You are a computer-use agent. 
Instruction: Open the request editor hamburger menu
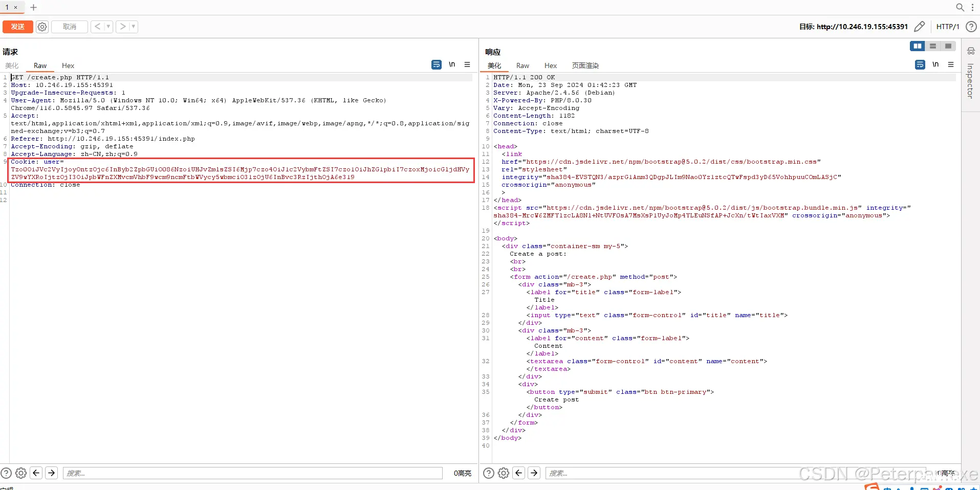467,64
